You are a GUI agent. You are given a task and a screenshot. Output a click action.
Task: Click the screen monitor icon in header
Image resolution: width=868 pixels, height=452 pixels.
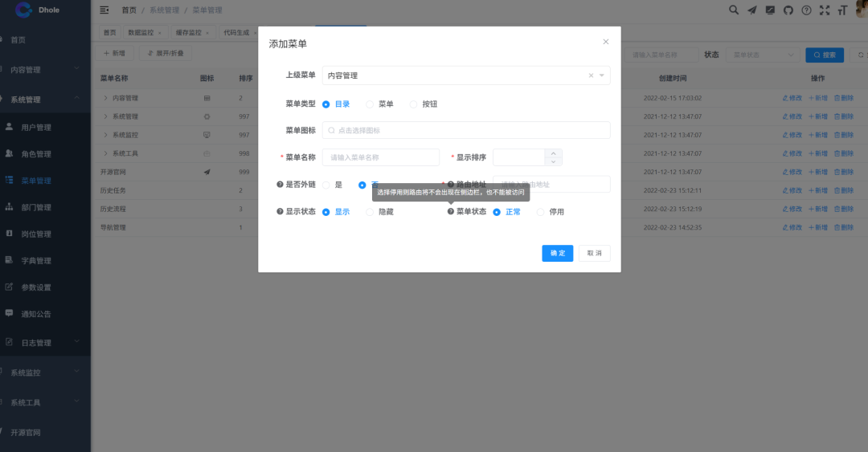(x=770, y=10)
